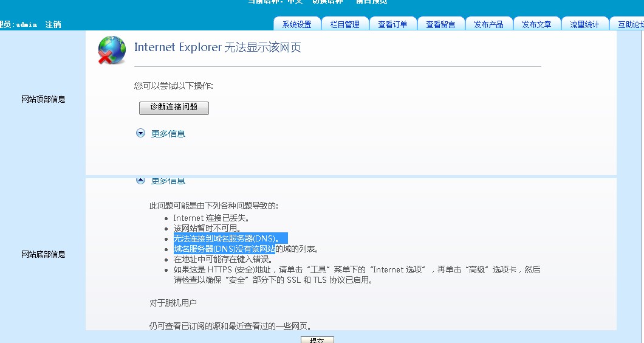
Task: Open the 发布文章 tab
Action: pyautogui.click(x=536, y=24)
